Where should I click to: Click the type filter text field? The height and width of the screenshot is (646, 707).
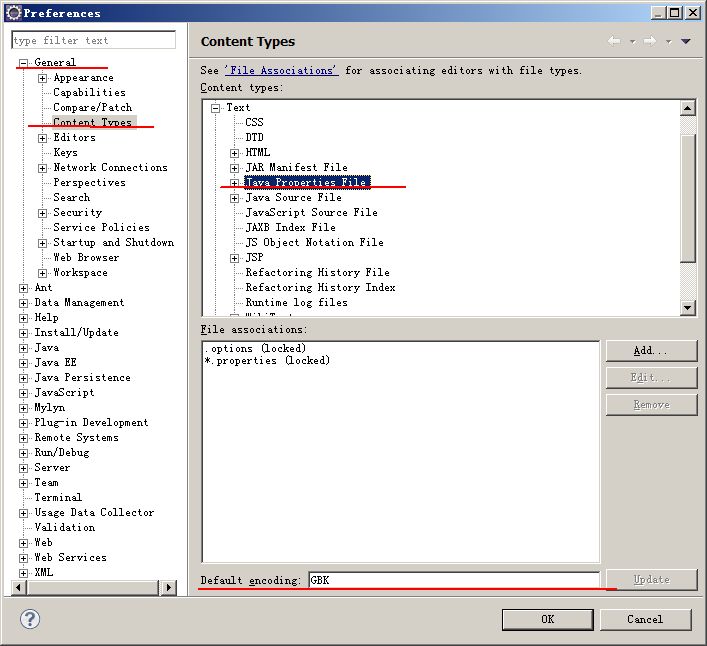pos(93,40)
